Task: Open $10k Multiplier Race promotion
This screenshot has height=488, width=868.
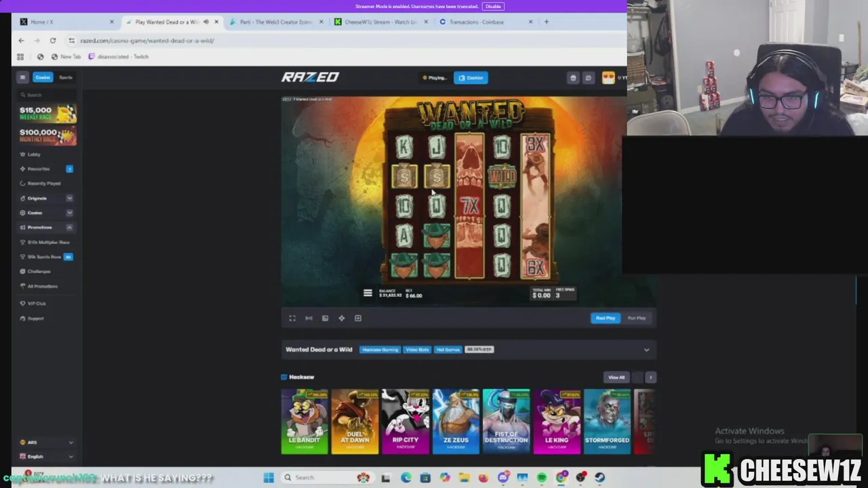Action: [47, 243]
